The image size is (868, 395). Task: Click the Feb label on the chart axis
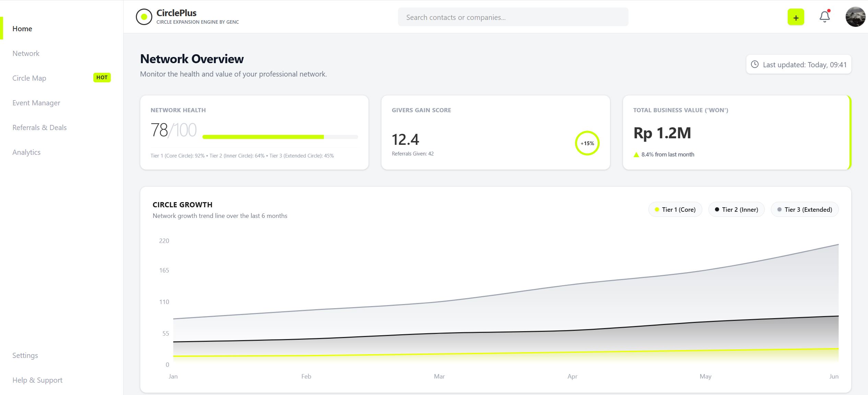(306, 376)
